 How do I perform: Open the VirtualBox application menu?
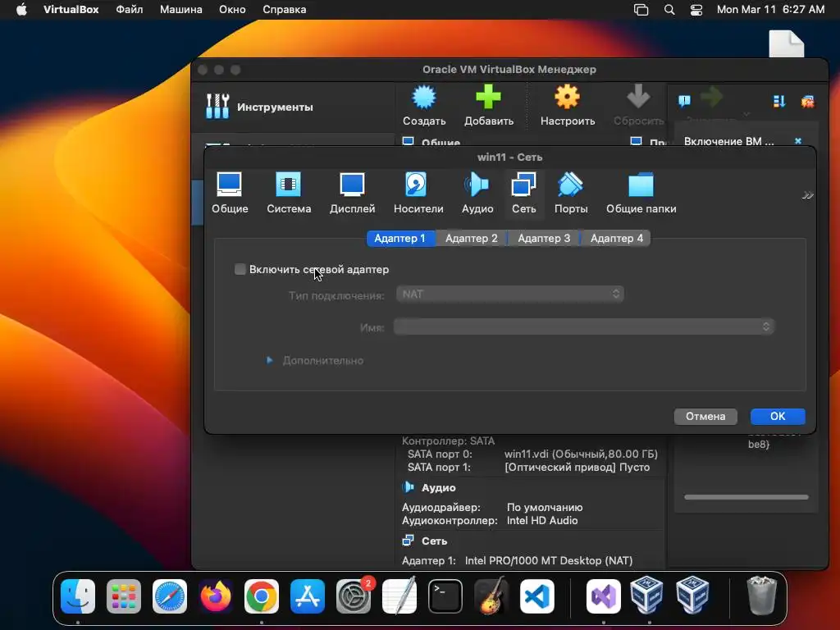(71, 10)
